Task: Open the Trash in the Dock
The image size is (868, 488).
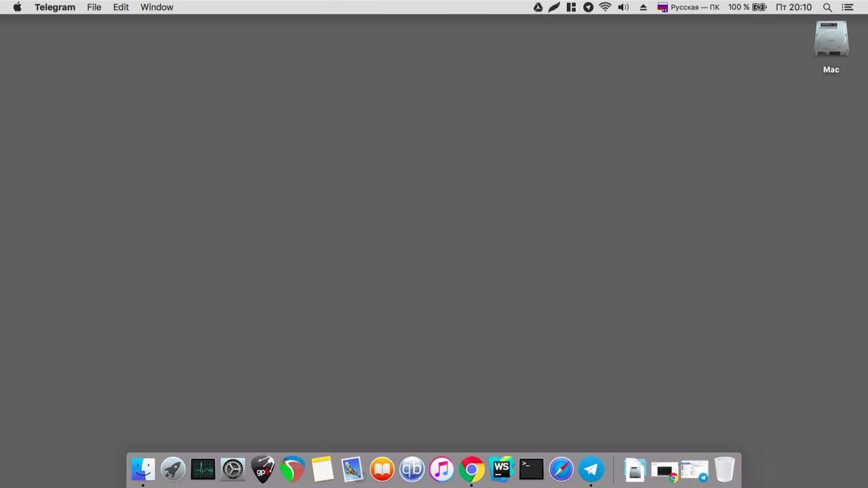Action: 724,469
